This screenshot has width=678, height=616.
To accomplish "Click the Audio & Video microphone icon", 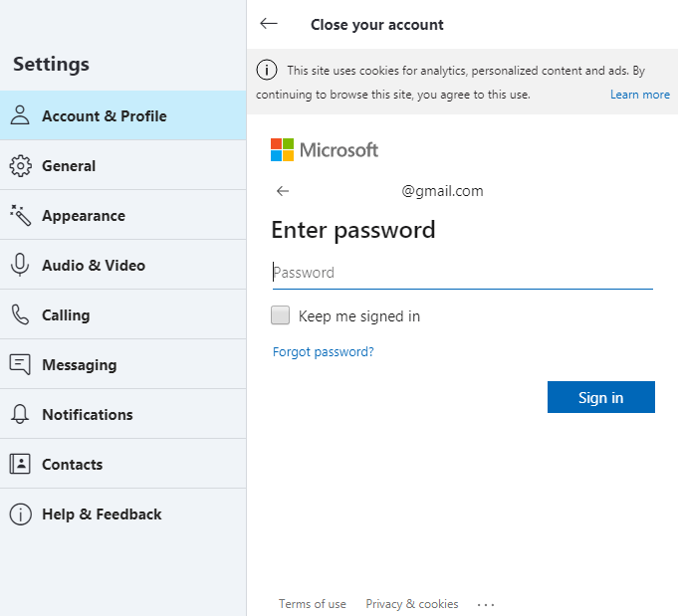I will pyautogui.click(x=20, y=265).
